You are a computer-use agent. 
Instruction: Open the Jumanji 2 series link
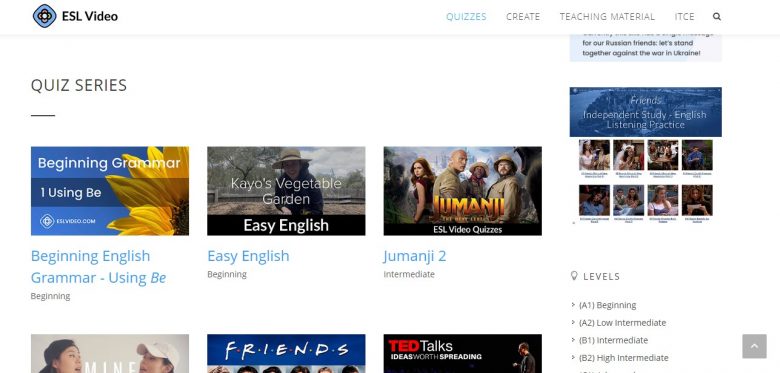pos(414,256)
